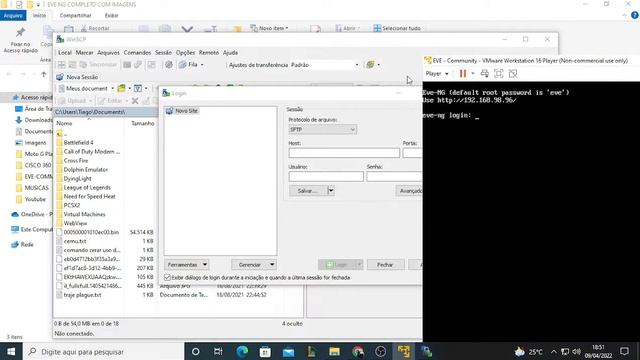Screen dimensions: 640x360
Task: Select traje plague.txt file
Action: click(x=82, y=295)
